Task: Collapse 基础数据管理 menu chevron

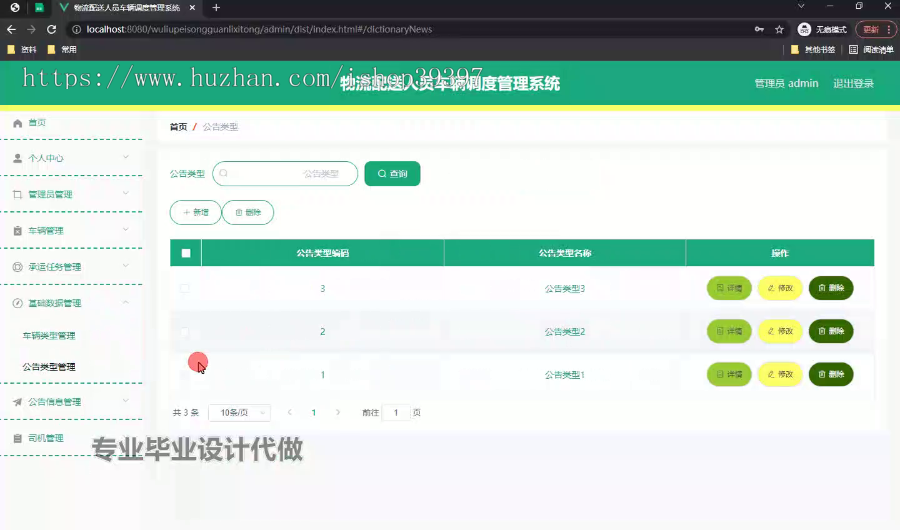Action: coord(126,302)
